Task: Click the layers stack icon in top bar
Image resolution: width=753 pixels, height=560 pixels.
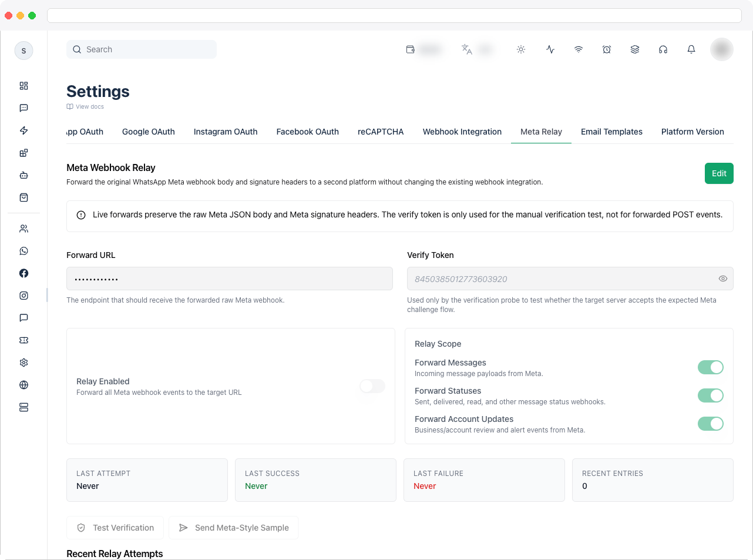Action: (x=635, y=49)
